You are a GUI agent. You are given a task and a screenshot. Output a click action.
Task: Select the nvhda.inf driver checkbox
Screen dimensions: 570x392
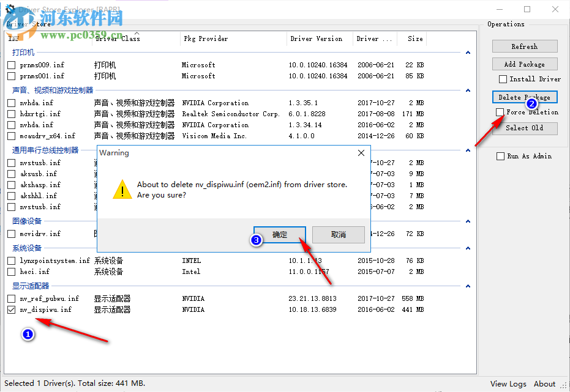coord(10,102)
